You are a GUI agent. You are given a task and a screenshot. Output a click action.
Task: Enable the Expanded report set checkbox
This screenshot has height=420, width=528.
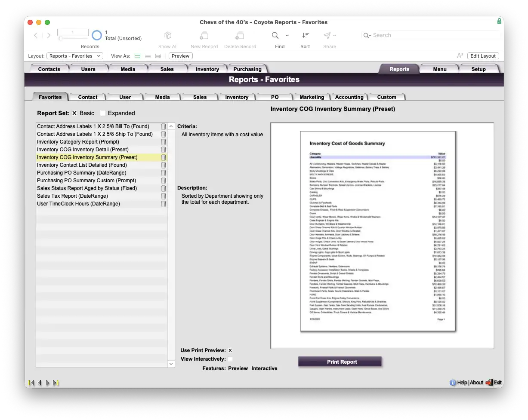pos(103,113)
